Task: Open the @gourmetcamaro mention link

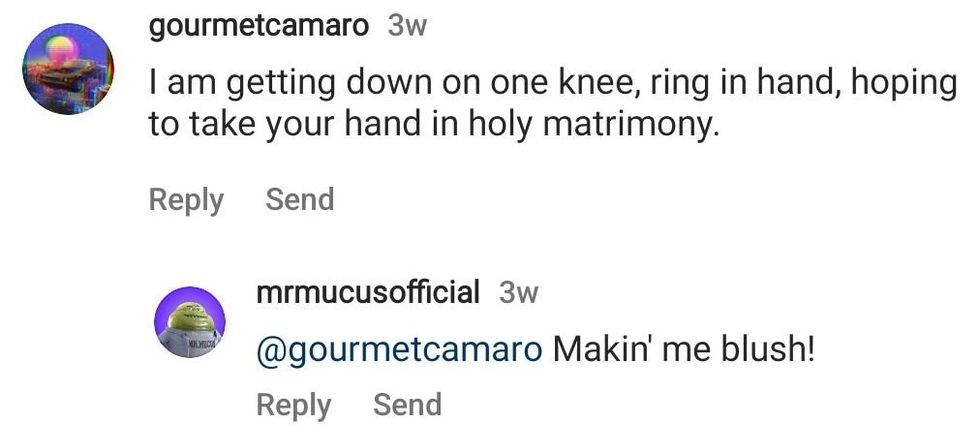Action: (x=400, y=350)
